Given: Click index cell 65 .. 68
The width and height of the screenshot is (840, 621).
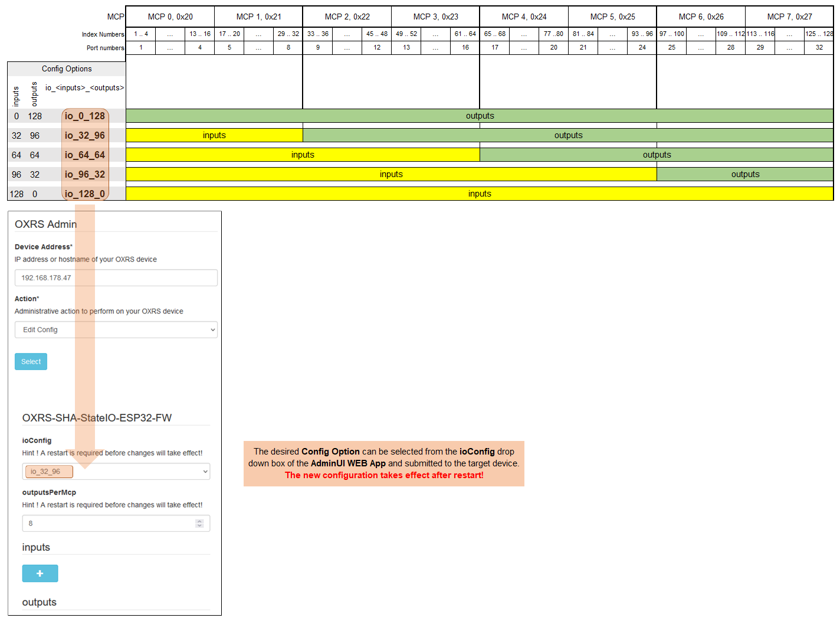Looking at the screenshot, I should (495, 34).
